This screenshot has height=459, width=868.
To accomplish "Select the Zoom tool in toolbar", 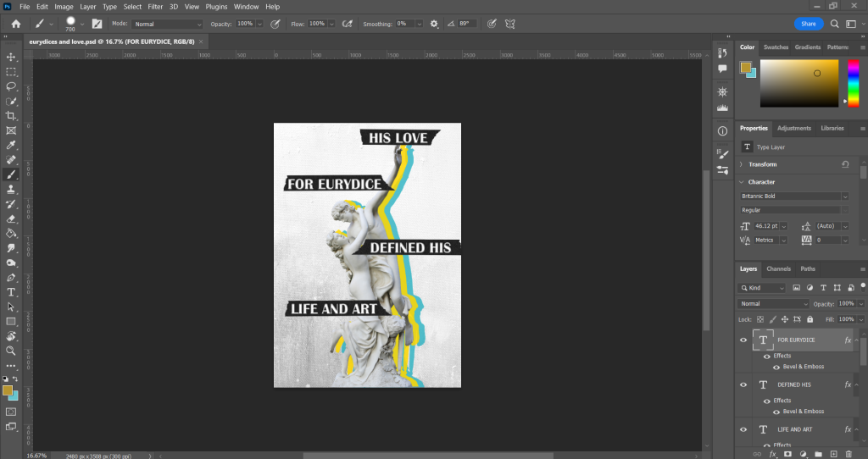I will tap(11, 351).
